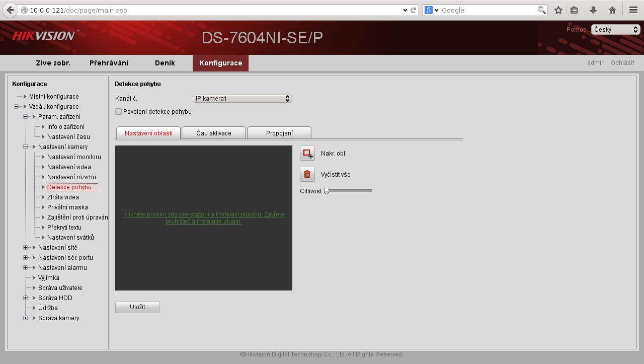Enable the Povolení detekce pohybu checkbox

pos(118,112)
